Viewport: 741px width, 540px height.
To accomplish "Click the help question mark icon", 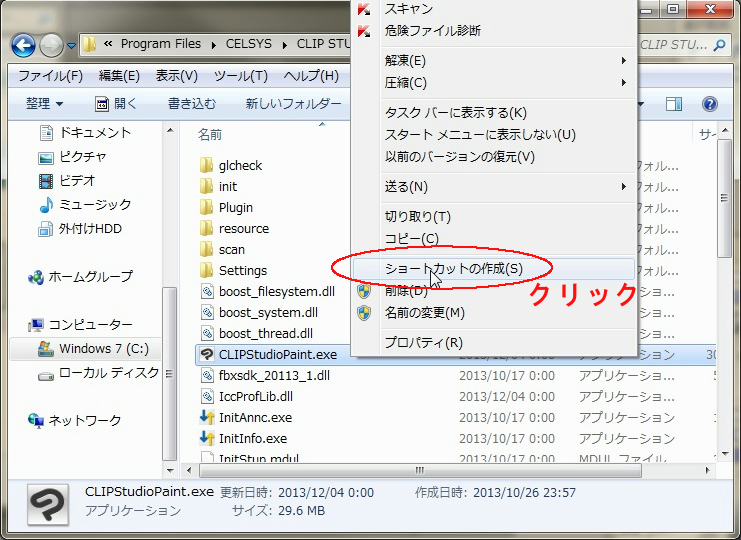I will point(710,104).
